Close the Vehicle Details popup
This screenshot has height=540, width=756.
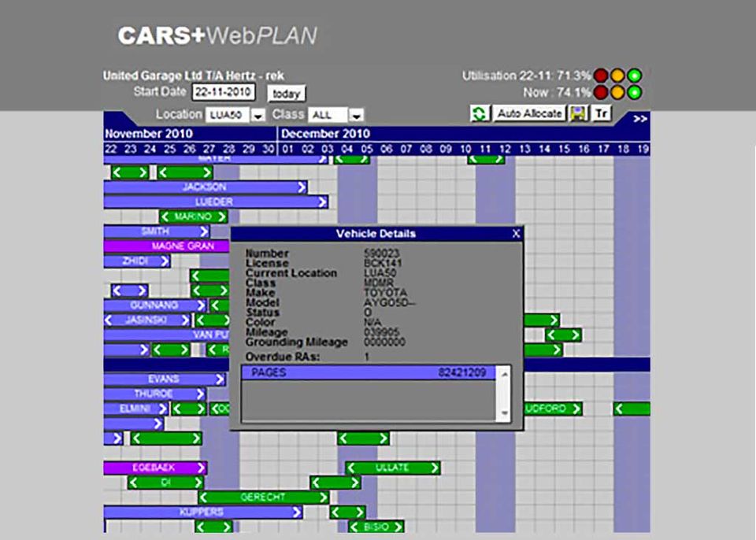click(516, 234)
